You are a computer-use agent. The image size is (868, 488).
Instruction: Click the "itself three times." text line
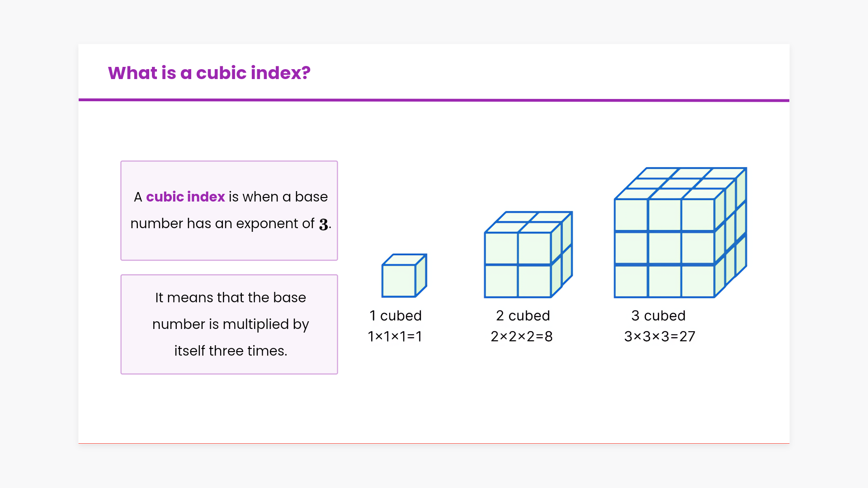pos(230,351)
